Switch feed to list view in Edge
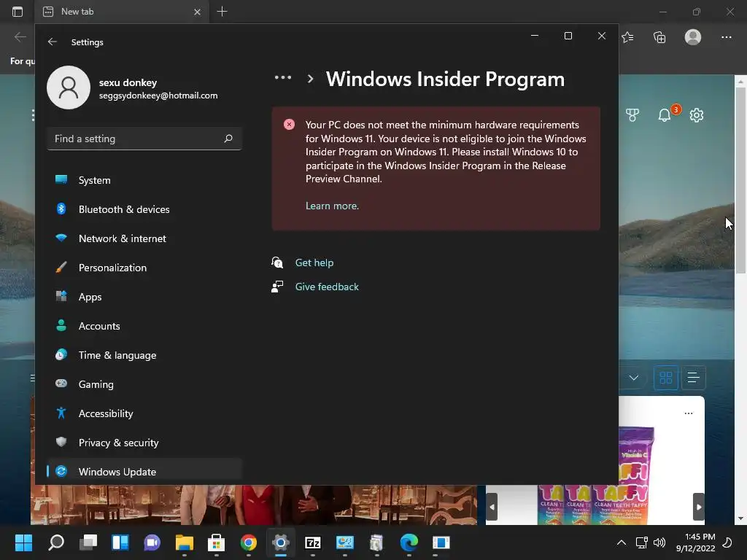This screenshot has height=560, width=747. (693, 378)
